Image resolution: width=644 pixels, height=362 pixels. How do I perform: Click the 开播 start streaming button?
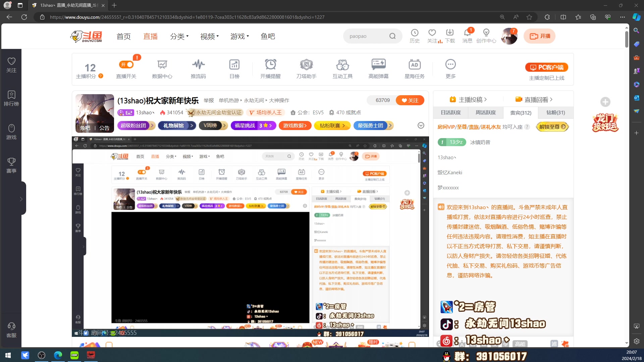click(539, 36)
